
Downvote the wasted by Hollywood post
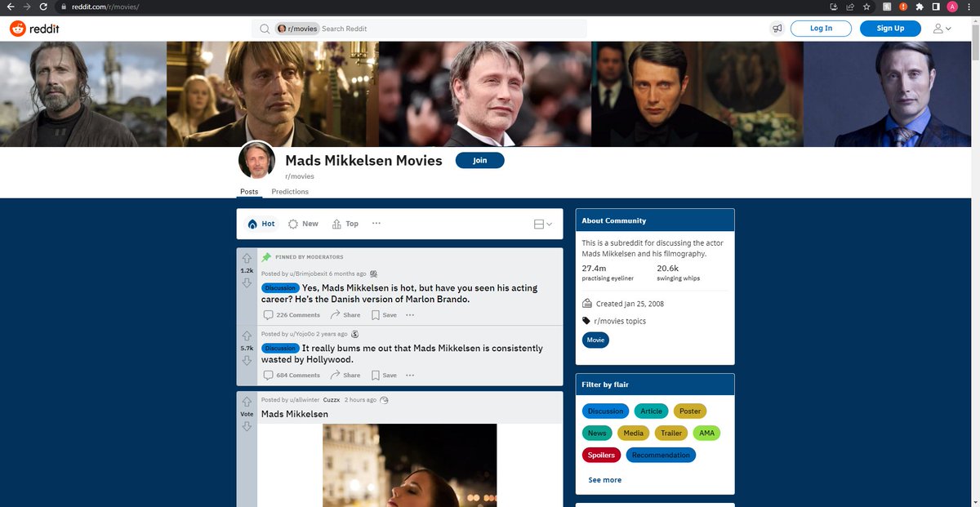[x=247, y=360]
